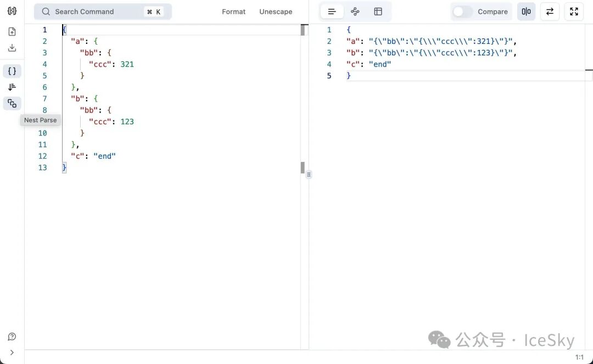Click the sort keys icon
Image resolution: width=593 pixels, height=364 pixels.
12,87
